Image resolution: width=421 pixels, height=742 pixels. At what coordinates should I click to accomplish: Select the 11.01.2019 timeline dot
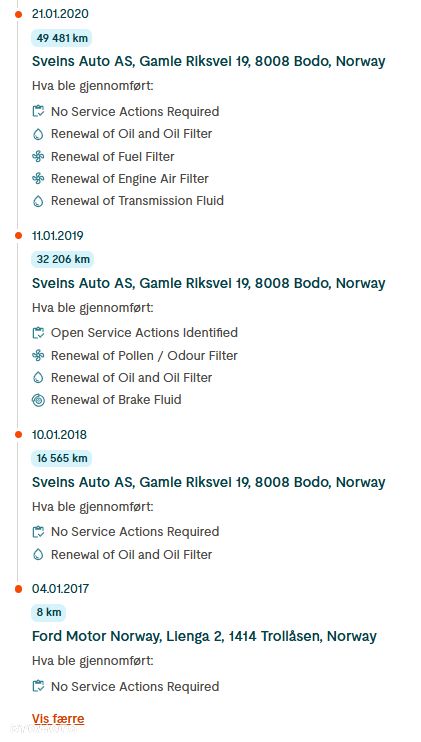point(18,236)
